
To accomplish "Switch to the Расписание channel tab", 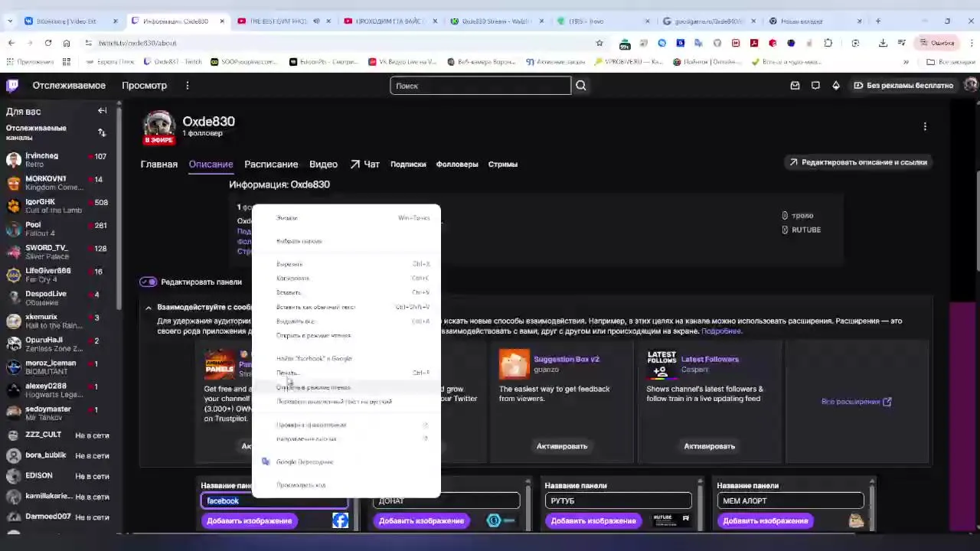I will (x=271, y=164).
